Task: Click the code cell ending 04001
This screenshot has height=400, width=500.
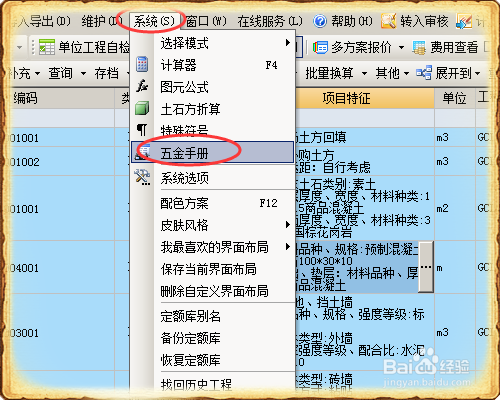Action: click(62, 267)
